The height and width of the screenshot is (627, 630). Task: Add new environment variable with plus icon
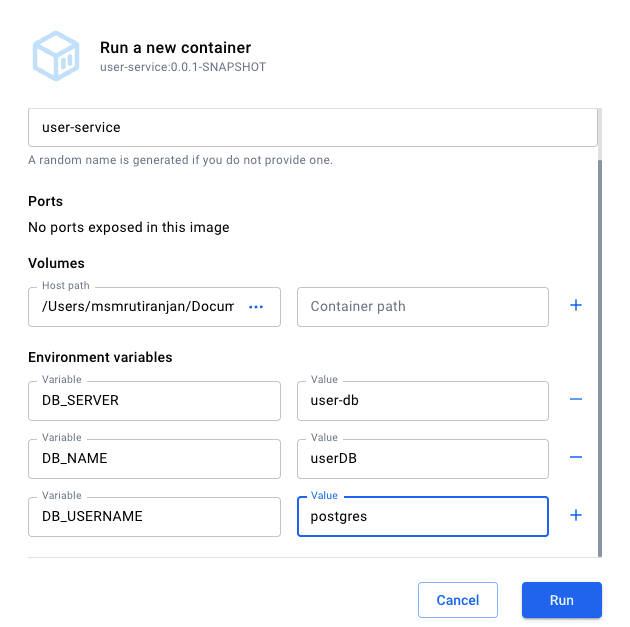tap(575, 515)
